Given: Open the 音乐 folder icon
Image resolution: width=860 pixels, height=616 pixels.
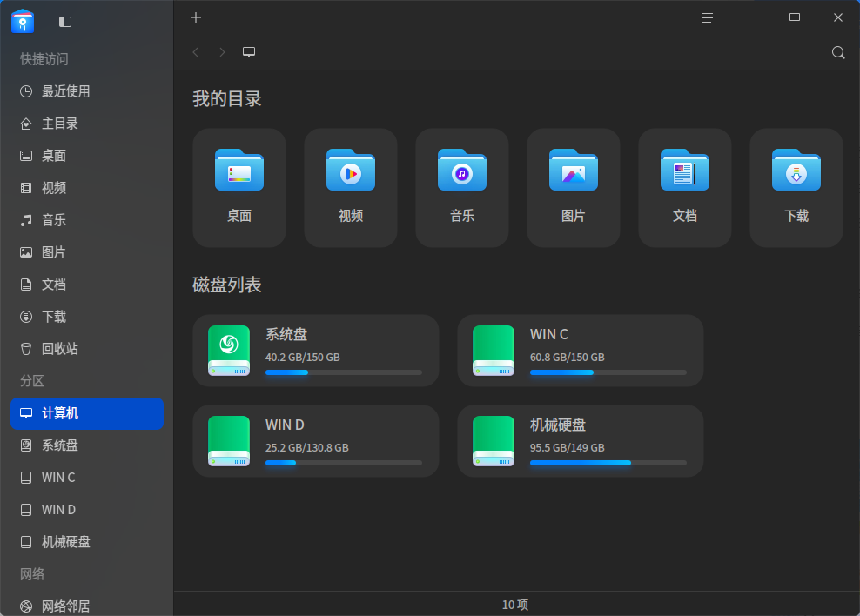Looking at the screenshot, I should pos(462,171).
